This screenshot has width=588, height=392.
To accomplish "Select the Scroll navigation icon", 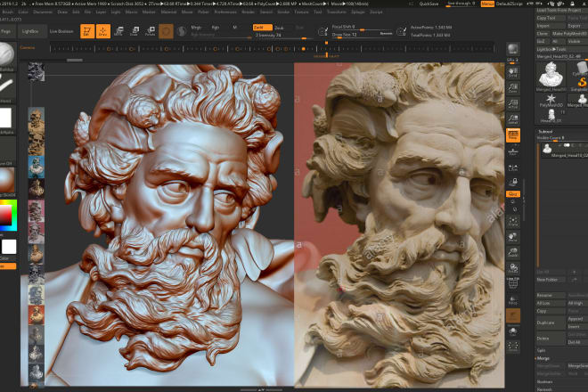I will pos(513,72).
